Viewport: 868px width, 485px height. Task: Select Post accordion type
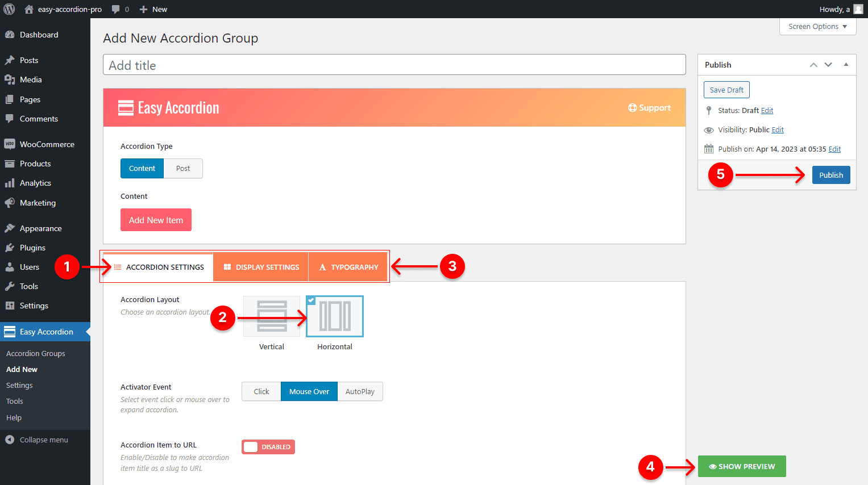coord(183,168)
